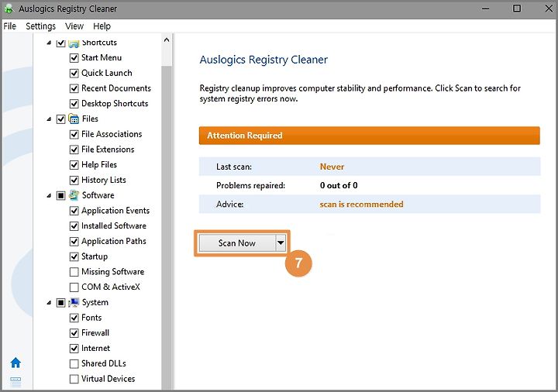Select the System tree label
The height and width of the screenshot is (392, 558).
coord(95,302)
